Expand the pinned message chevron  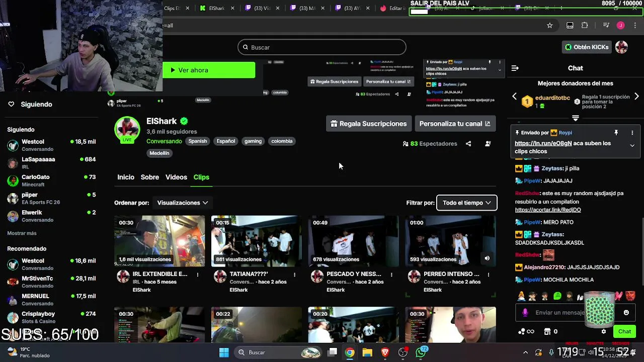(x=632, y=145)
